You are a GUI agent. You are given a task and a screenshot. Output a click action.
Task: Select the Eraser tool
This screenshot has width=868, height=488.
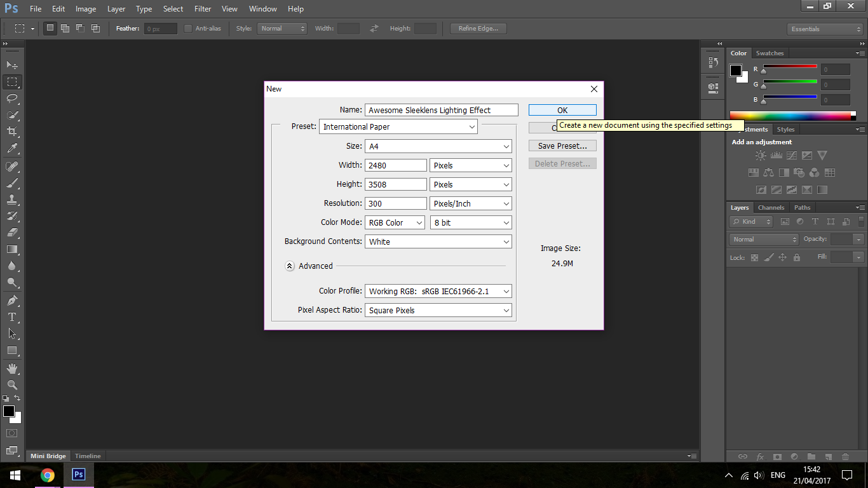pyautogui.click(x=12, y=233)
